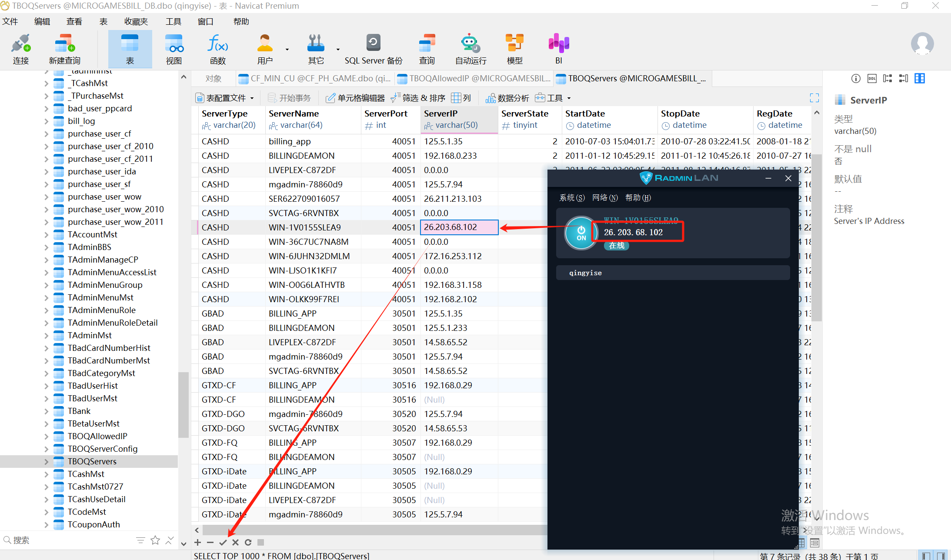The image size is (951, 560).
Task: Click the apply changes checkmark icon
Action: tap(223, 542)
